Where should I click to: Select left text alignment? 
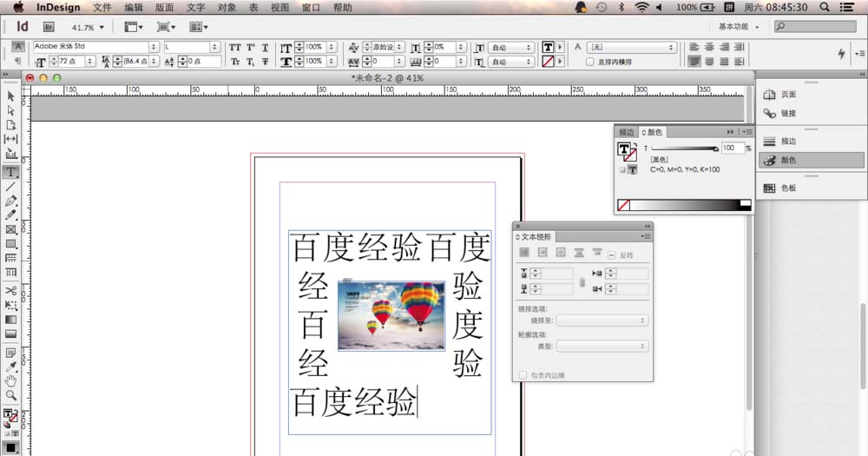[694, 48]
